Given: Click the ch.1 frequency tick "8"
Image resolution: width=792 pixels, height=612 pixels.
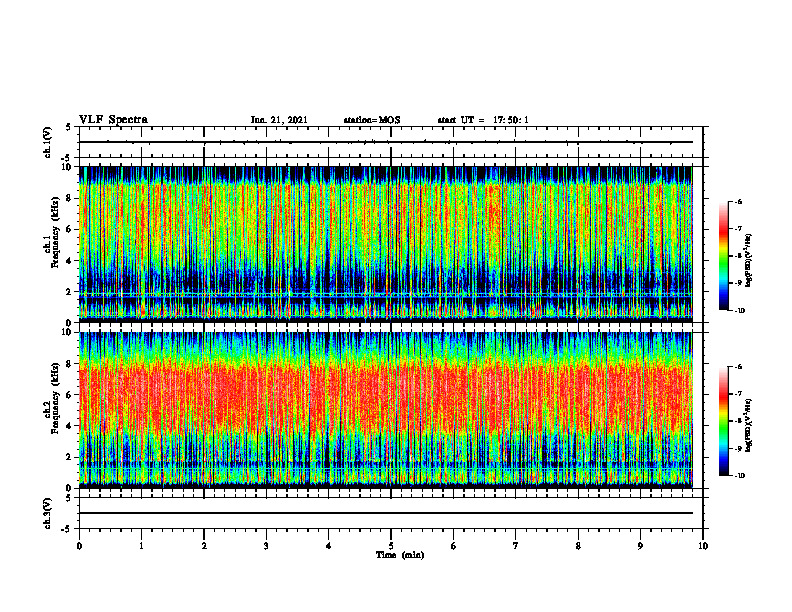Looking at the screenshot, I should click(70, 198).
